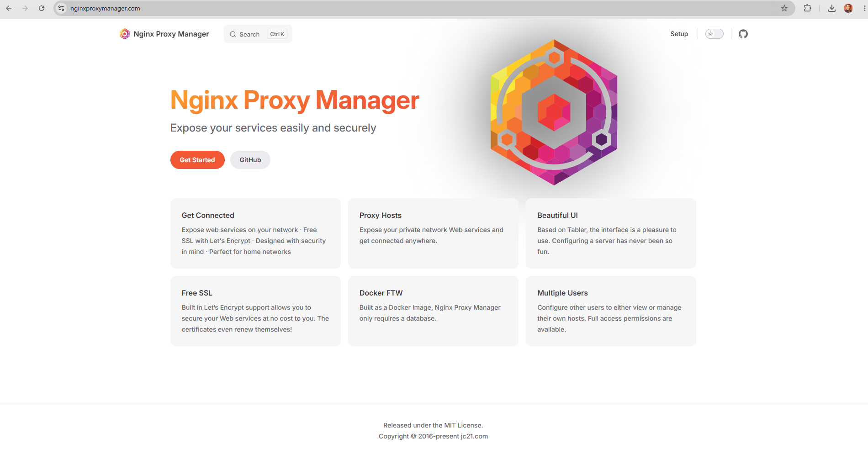This screenshot has height=449, width=868.
Task: Click the Get Connected feature card title
Action: coord(208,215)
